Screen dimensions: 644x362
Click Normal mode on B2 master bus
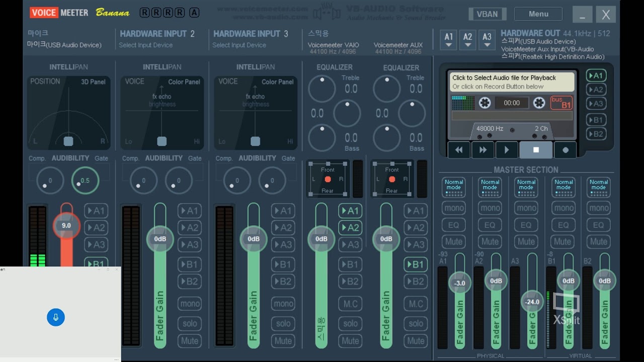[599, 188]
